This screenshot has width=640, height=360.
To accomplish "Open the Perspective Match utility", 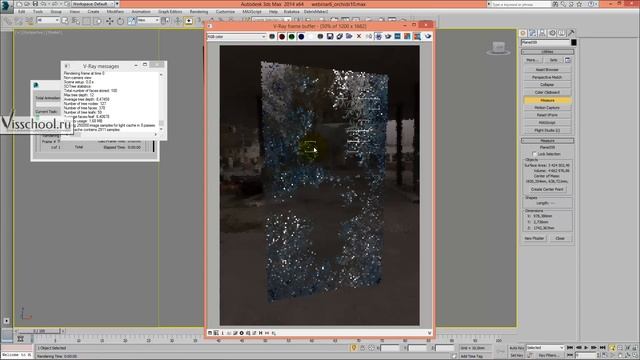I will [547, 77].
